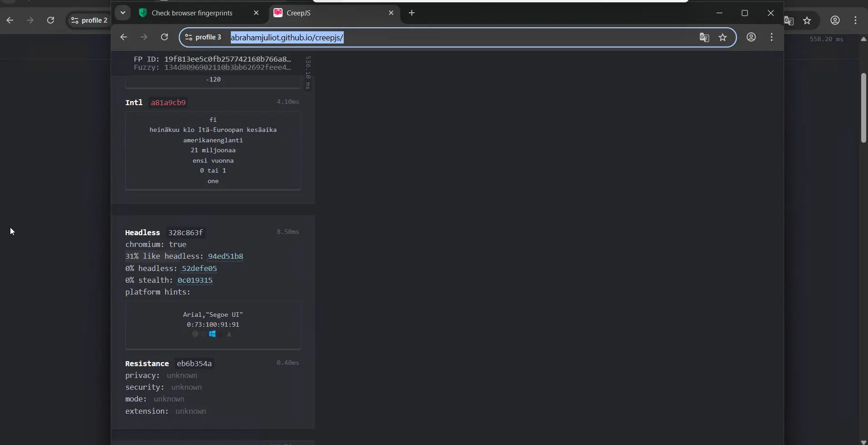Open the 52defe05 headless hash link
868x445 pixels.
click(x=200, y=269)
